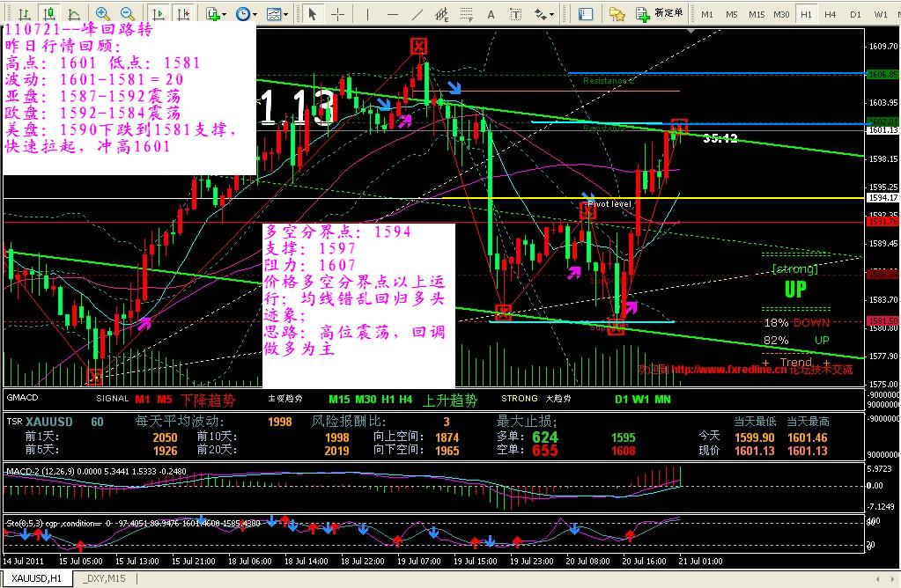
Task: Expand the periodicity dropdown arrow
Action: click(255, 14)
